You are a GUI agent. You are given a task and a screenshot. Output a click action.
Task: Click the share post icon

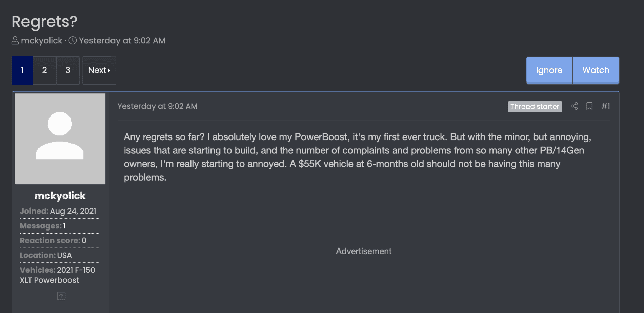(x=574, y=106)
